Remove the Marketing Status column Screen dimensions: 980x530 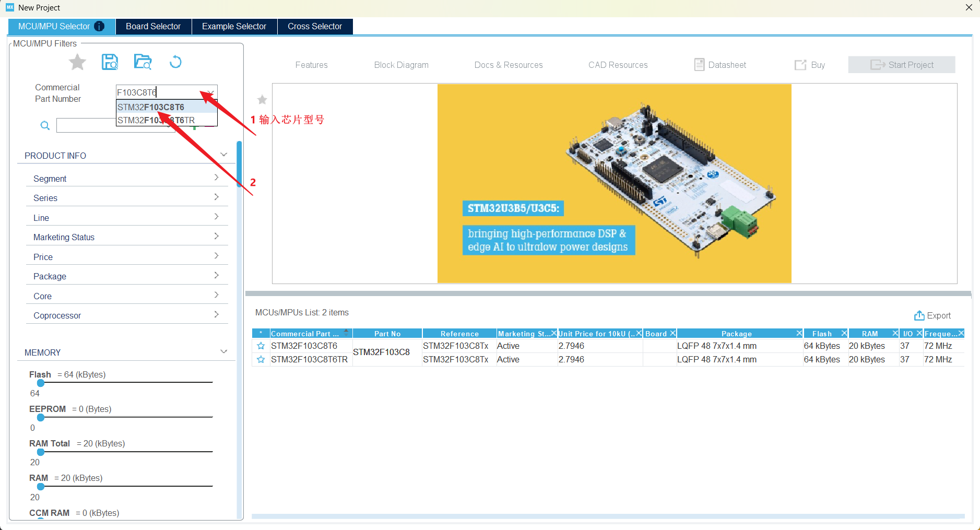pos(554,333)
